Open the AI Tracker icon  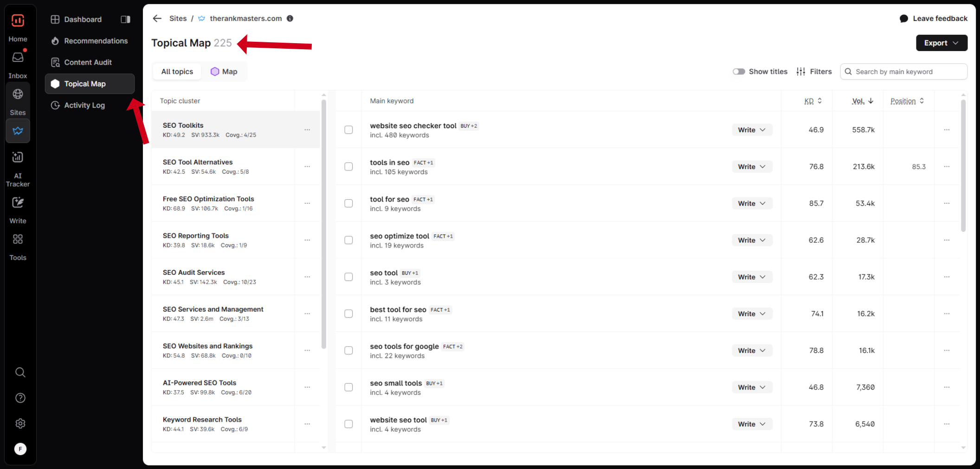click(18, 157)
